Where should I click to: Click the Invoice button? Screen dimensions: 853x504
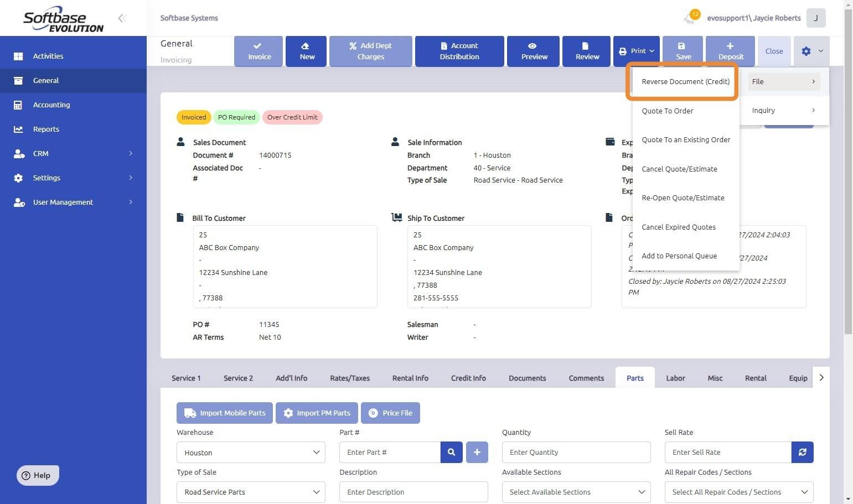[x=259, y=51]
